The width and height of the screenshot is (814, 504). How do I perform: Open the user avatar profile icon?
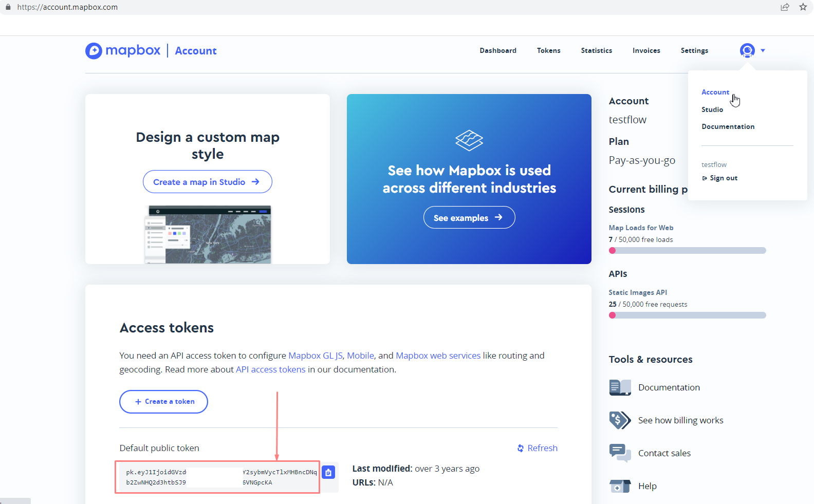(747, 50)
